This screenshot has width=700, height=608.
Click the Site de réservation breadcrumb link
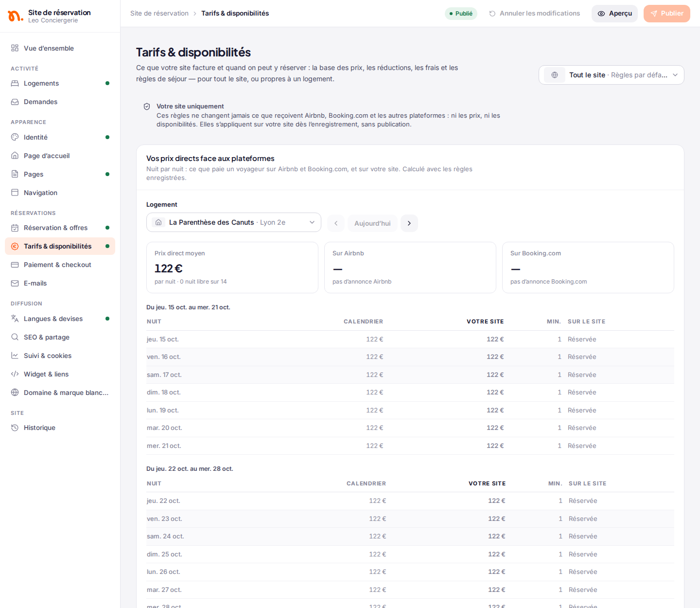coord(159,14)
